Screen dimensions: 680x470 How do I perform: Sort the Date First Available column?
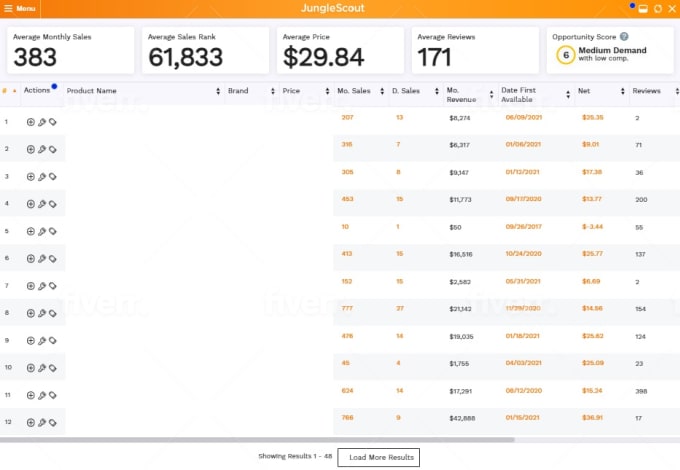pyautogui.click(x=568, y=95)
